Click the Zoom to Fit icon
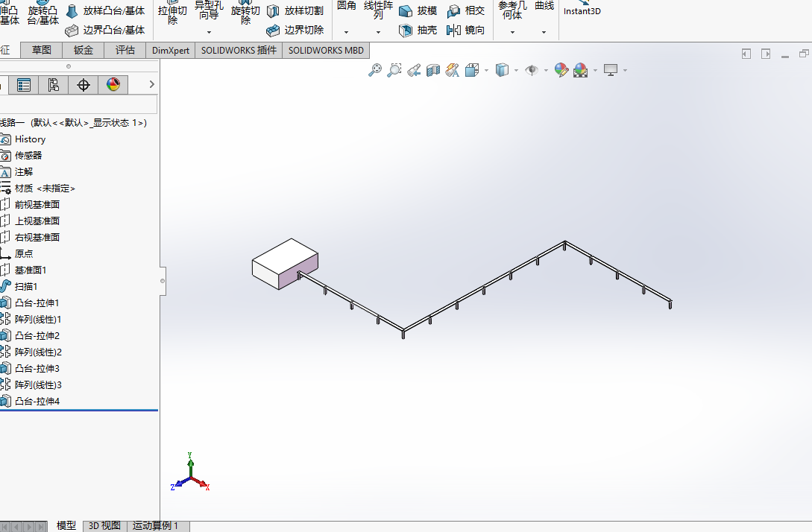Viewport: 812px width, 532px height. tap(375, 70)
